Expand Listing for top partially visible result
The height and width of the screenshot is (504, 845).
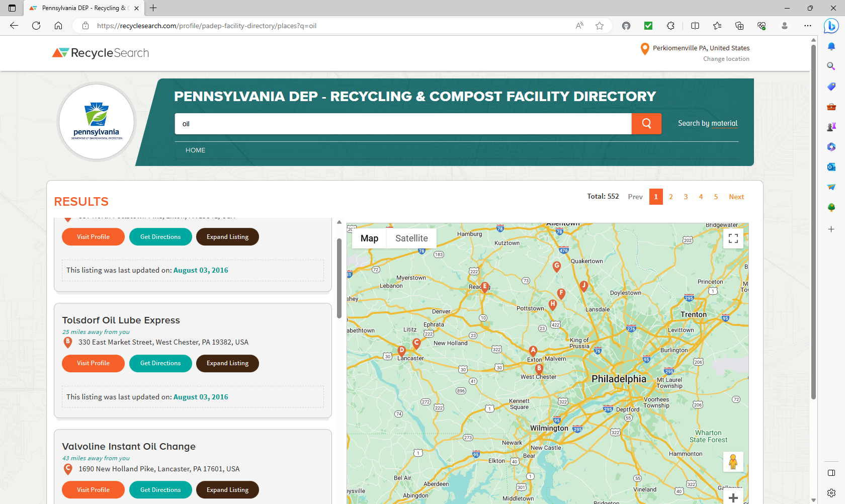(x=227, y=237)
